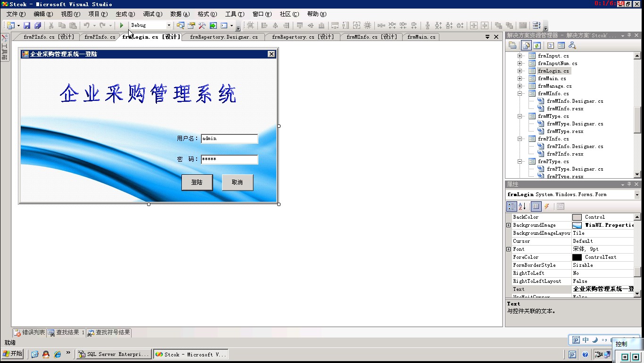Click the Tab Order toolbar icon

pyautogui.click(x=537, y=25)
